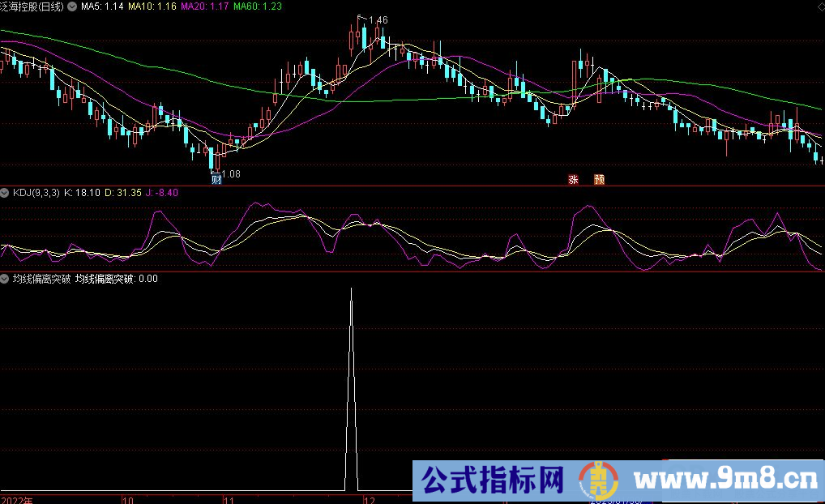Click the 预 forecast marker icon

point(599,179)
